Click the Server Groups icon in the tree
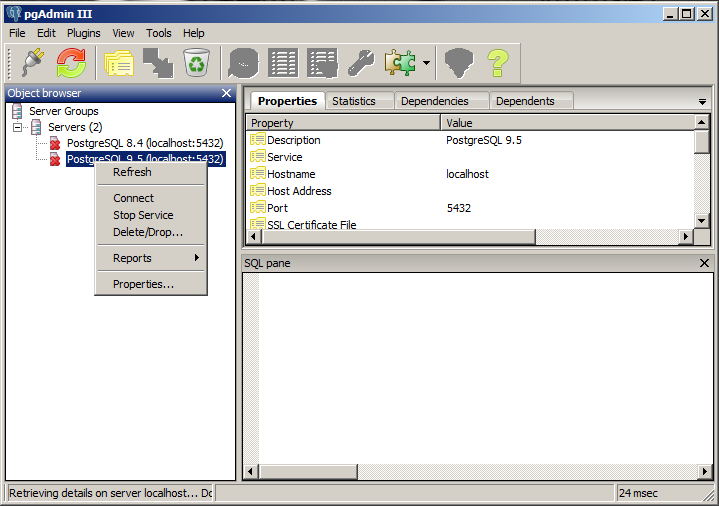 pyautogui.click(x=17, y=111)
